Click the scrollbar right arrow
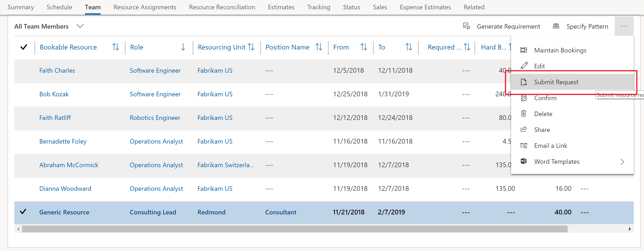Screen dimensions: 644x251 [x=629, y=229]
